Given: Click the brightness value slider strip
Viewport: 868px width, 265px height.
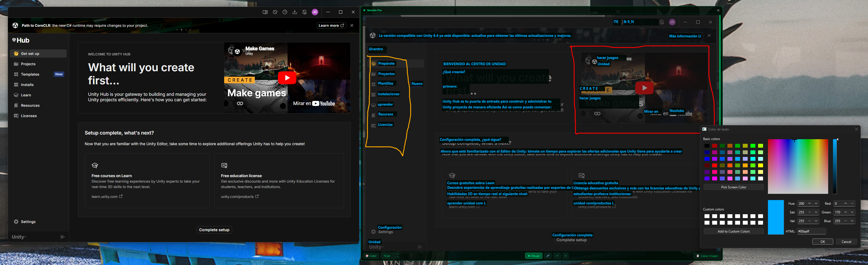Looking at the screenshot, I should click(835, 166).
